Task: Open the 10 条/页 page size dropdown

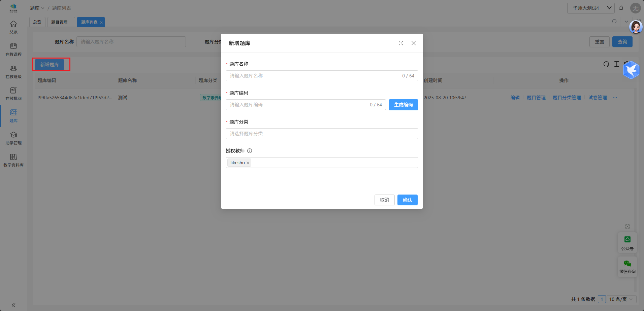Action: point(621,299)
